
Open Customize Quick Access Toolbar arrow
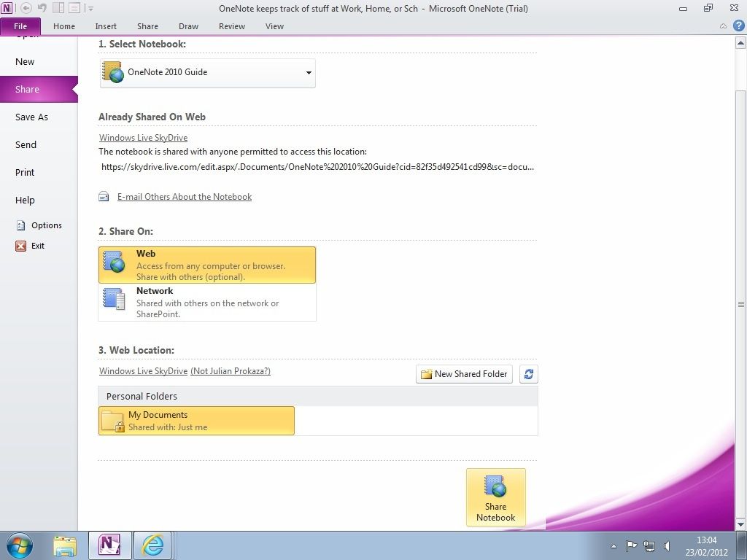coord(90,9)
